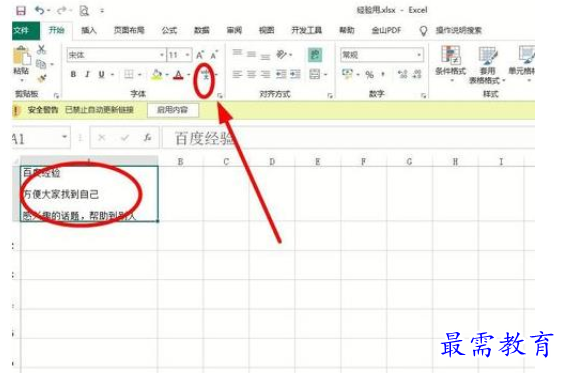Click the formula bar showing 百度经验

pyautogui.click(x=348, y=138)
